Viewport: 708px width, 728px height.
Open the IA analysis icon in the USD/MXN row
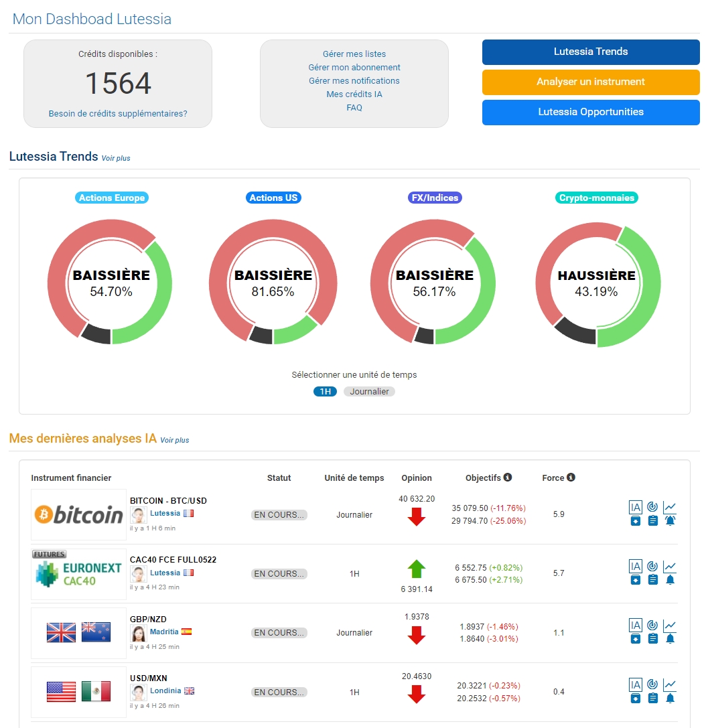pos(635,684)
